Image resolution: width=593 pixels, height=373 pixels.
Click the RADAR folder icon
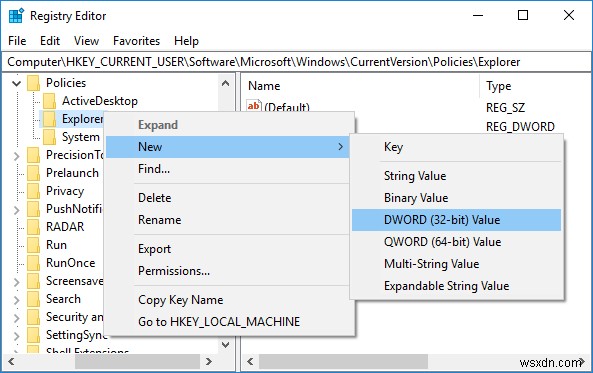tap(33, 227)
